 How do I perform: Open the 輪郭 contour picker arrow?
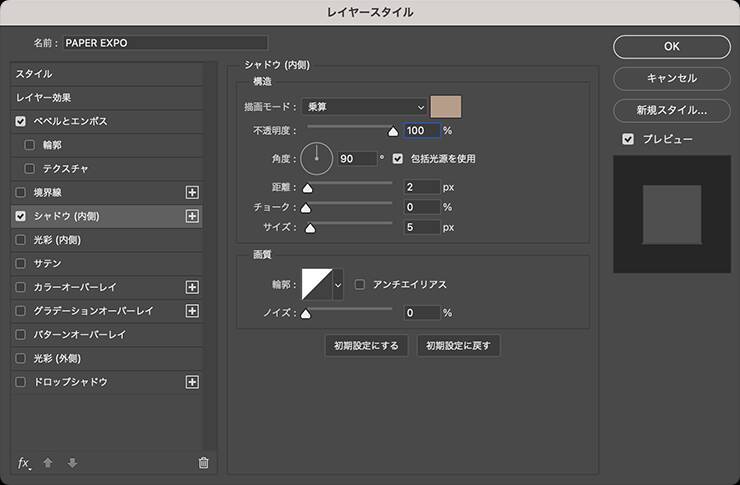point(338,285)
